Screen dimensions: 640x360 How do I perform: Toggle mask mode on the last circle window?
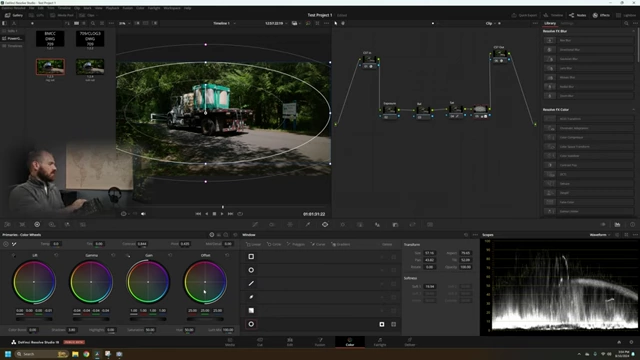point(393,324)
